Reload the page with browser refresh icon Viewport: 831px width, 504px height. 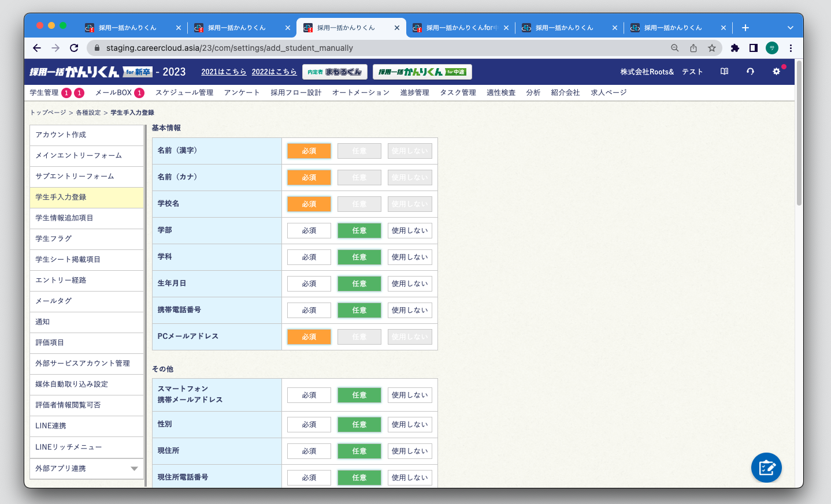pyautogui.click(x=74, y=48)
